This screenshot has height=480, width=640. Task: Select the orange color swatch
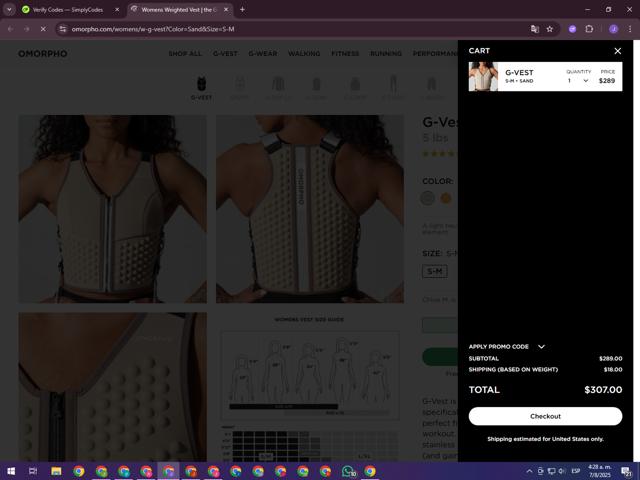446,198
